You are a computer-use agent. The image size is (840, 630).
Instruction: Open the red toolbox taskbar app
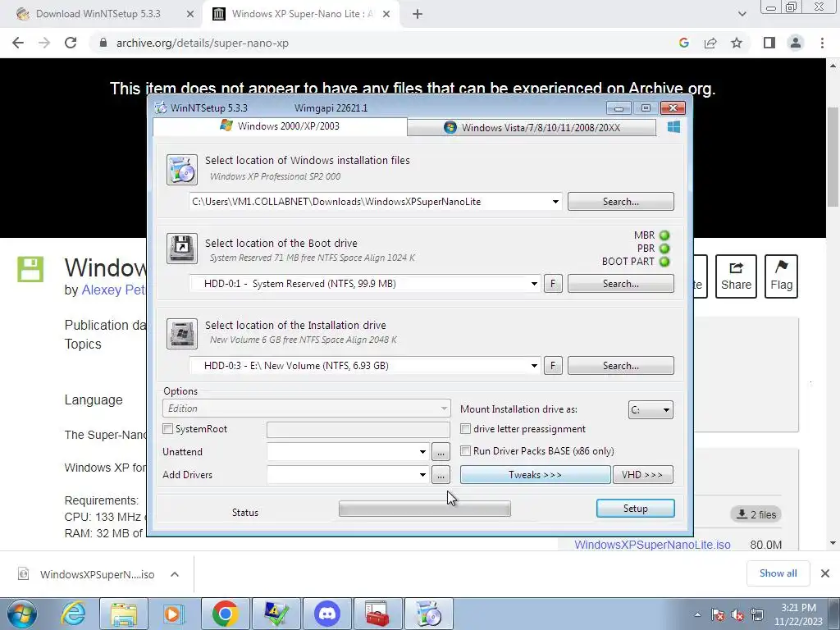(377, 614)
